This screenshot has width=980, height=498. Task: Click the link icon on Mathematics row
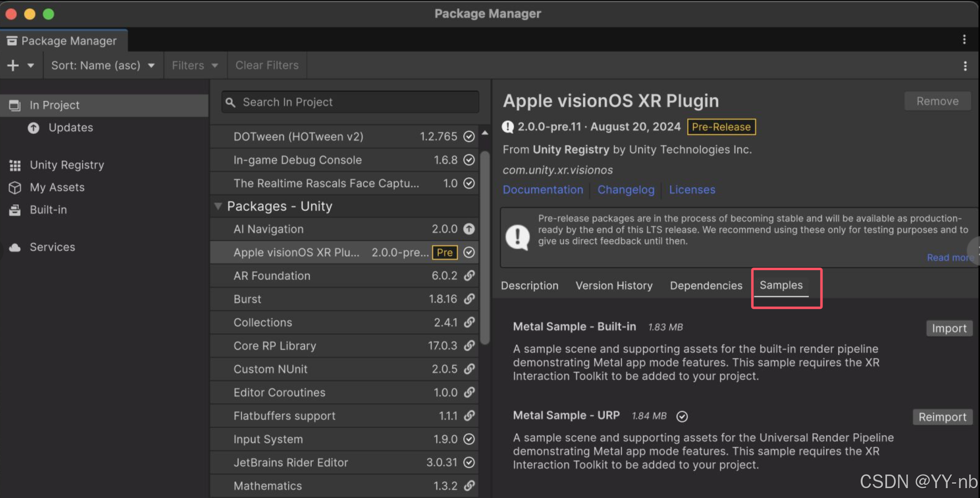pos(469,486)
